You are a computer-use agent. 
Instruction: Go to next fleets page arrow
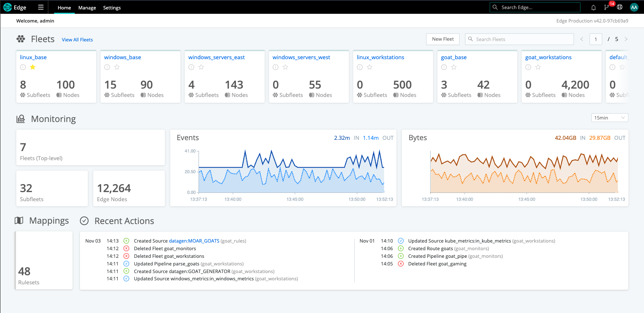626,39
